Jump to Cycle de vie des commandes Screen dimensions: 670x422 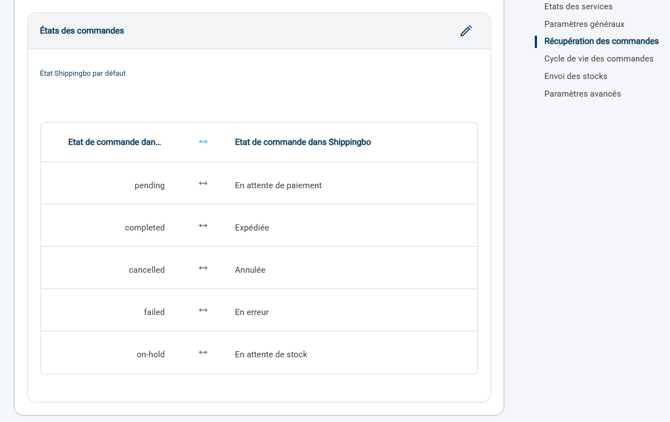599,59
